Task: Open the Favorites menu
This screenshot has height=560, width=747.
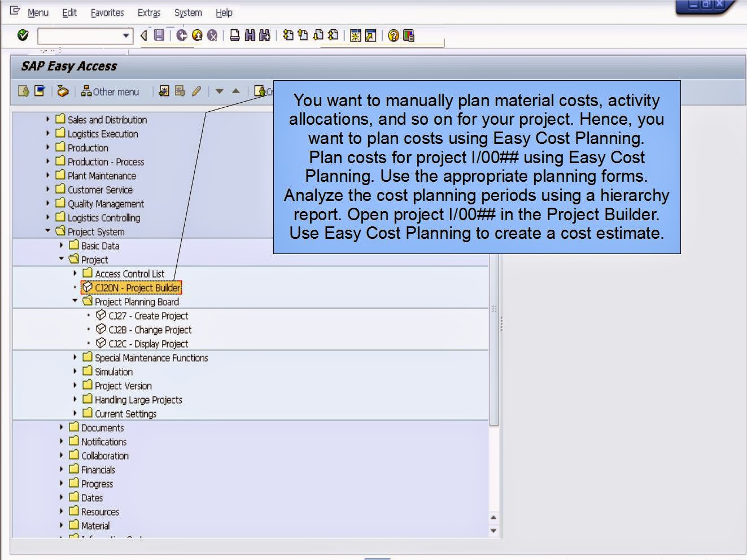Action: [107, 12]
